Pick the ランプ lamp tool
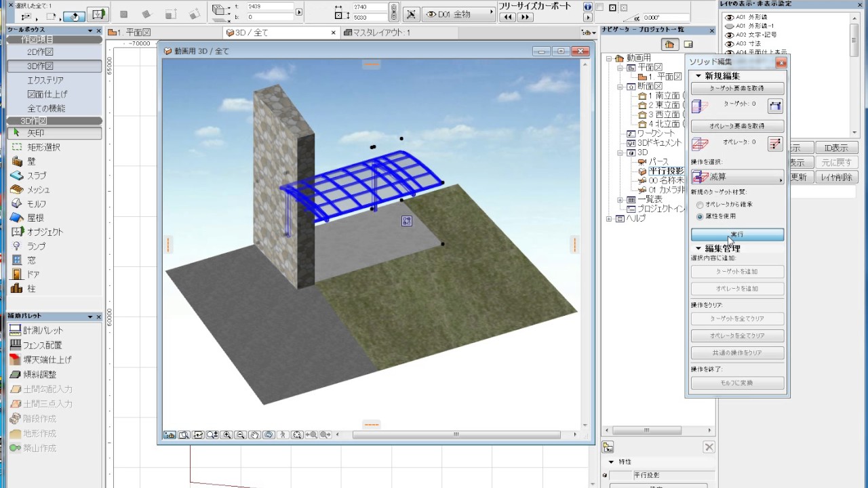Image resolution: width=868 pixels, height=488 pixels. (x=54, y=246)
